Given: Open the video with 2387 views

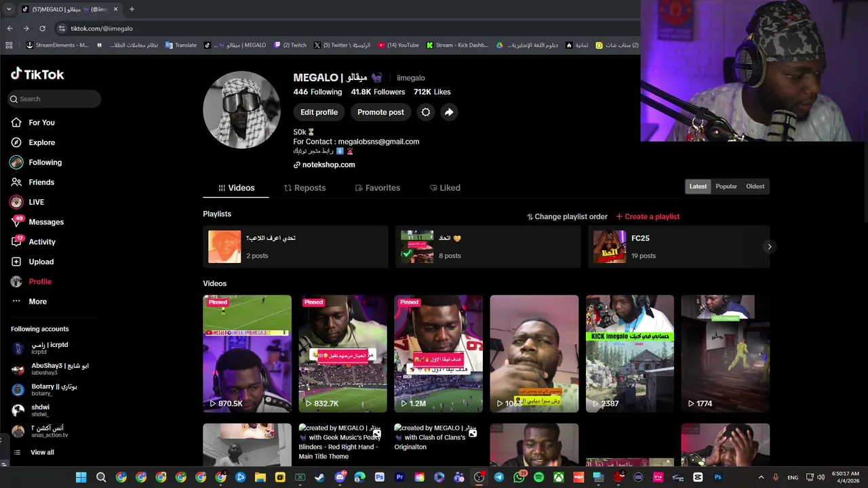Looking at the screenshot, I should click(x=630, y=353).
